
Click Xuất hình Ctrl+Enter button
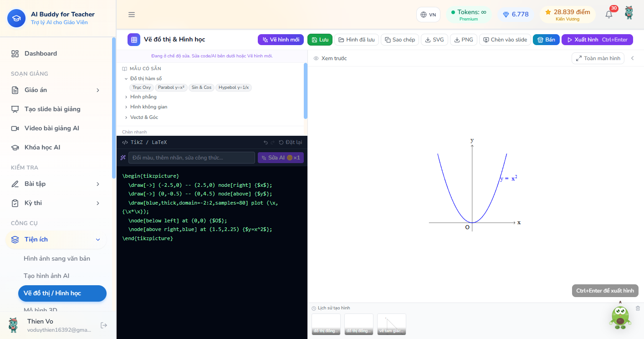tap(597, 40)
